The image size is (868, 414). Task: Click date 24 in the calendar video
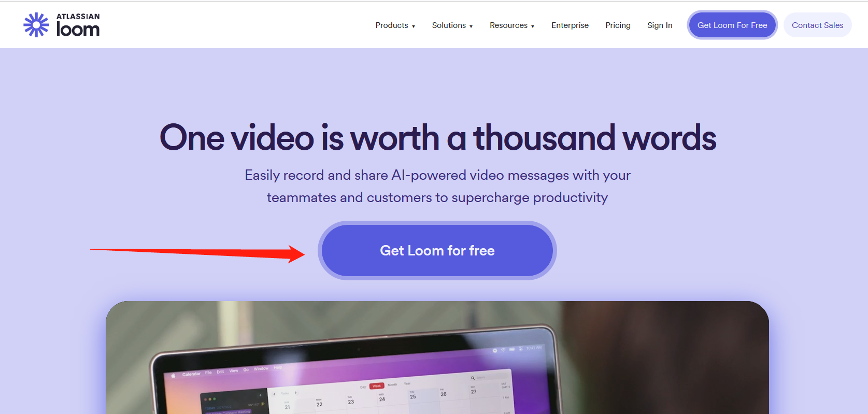pyautogui.click(x=382, y=399)
